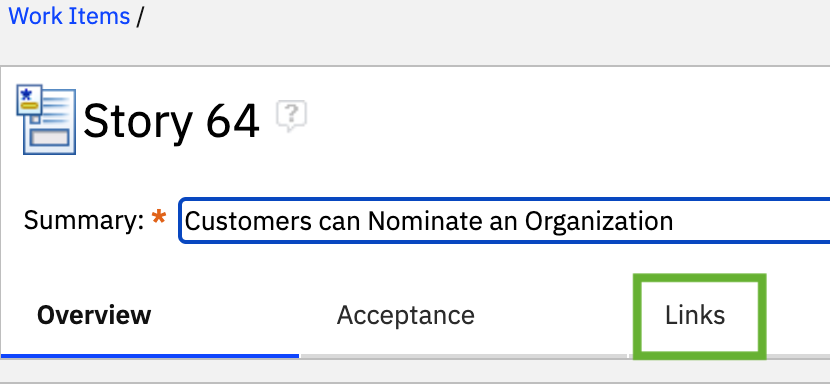Switch to the Overview tab
The width and height of the screenshot is (830, 384).
point(94,315)
